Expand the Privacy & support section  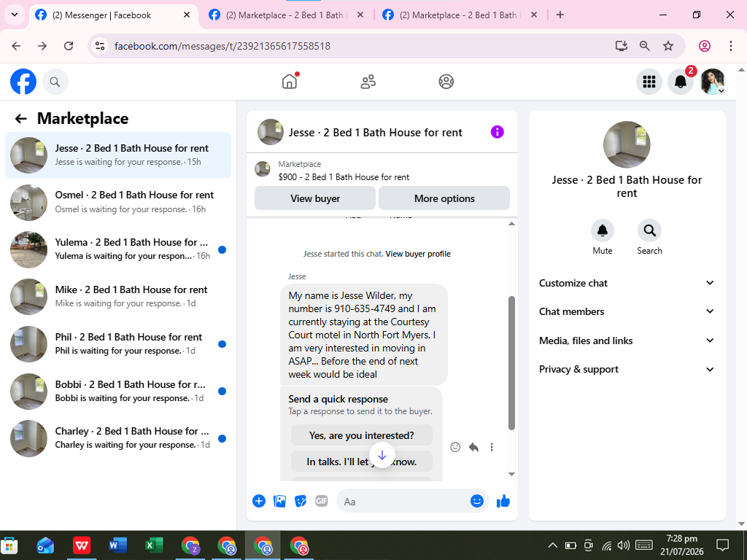[x=627, y=369]
